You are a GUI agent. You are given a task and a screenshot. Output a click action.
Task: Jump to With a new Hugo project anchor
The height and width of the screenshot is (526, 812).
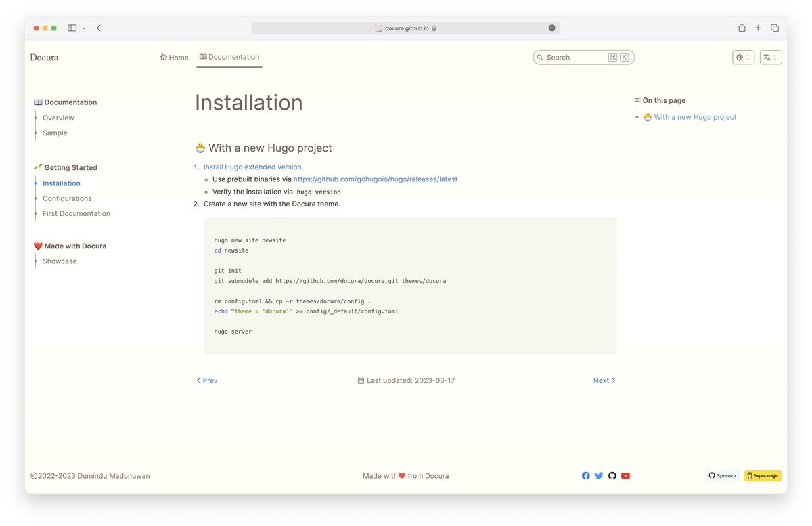(x=690, y=117)
